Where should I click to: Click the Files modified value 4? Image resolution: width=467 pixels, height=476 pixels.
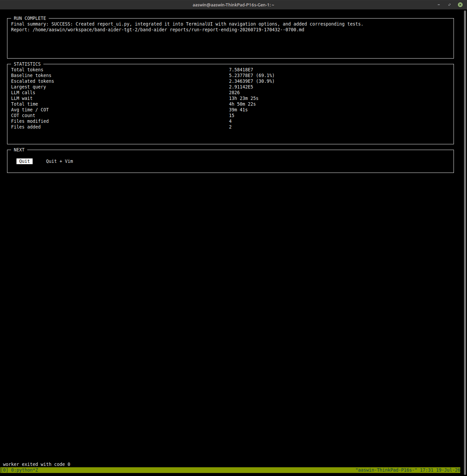(230, 121)
